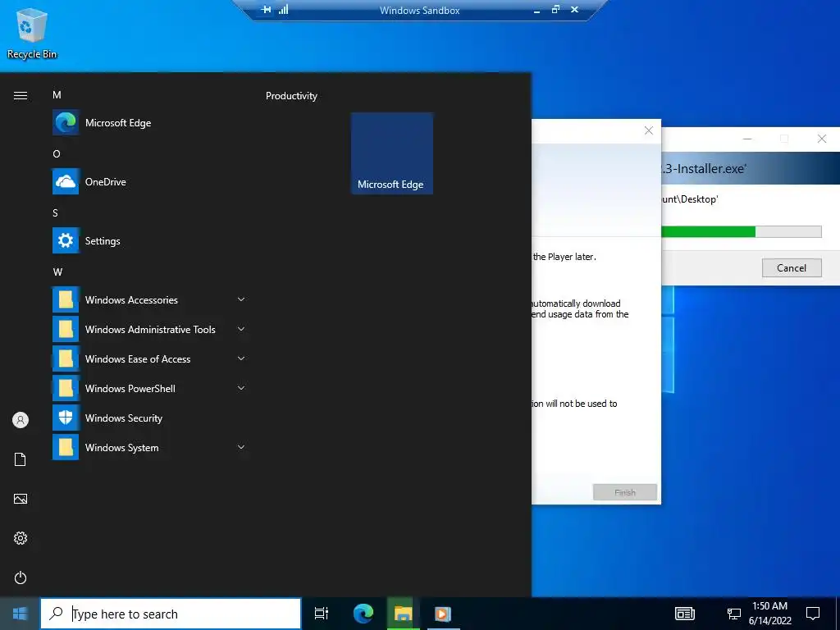Click the Windows Start button

point(20,614)
